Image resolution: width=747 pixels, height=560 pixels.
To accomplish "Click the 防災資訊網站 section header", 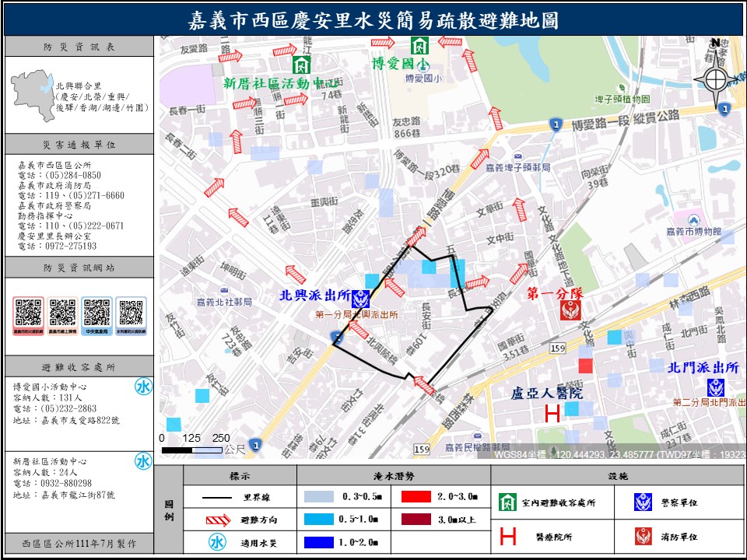I will pos(79,268).
